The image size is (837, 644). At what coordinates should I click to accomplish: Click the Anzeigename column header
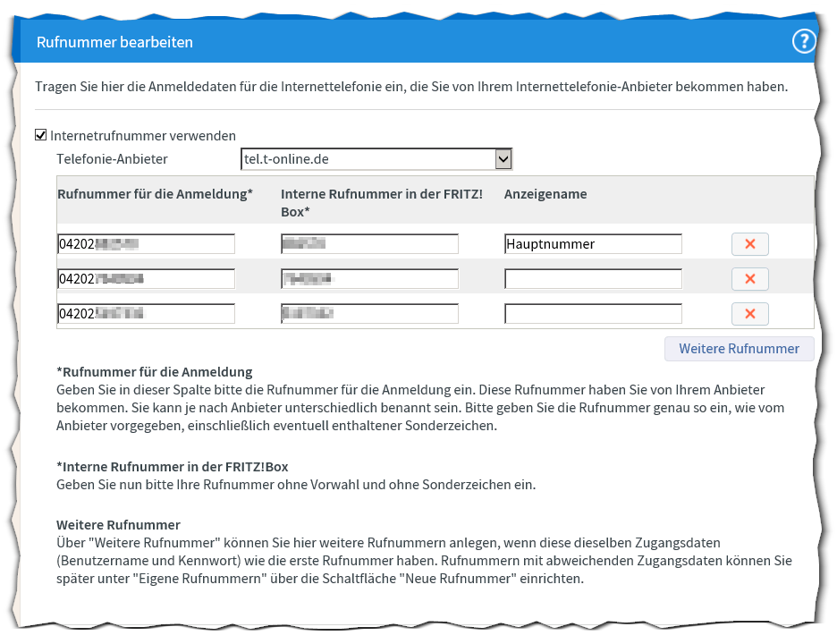(x=545, y=194)
